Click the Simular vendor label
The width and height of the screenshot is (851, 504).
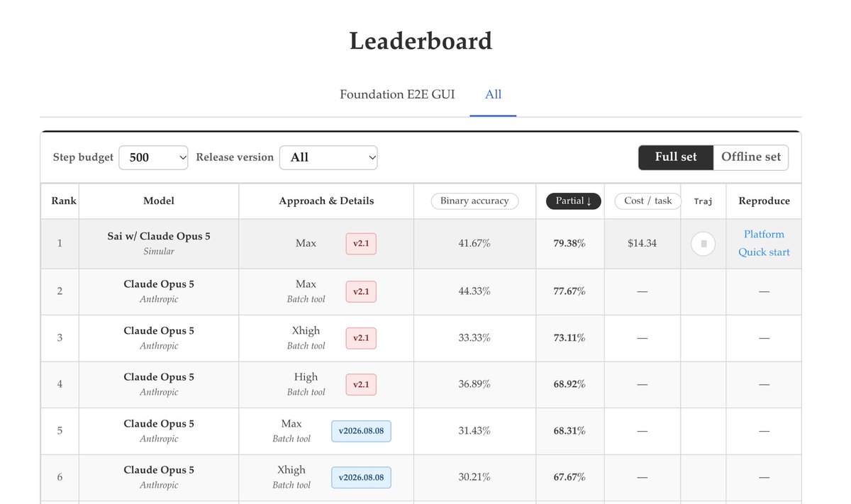159,252
